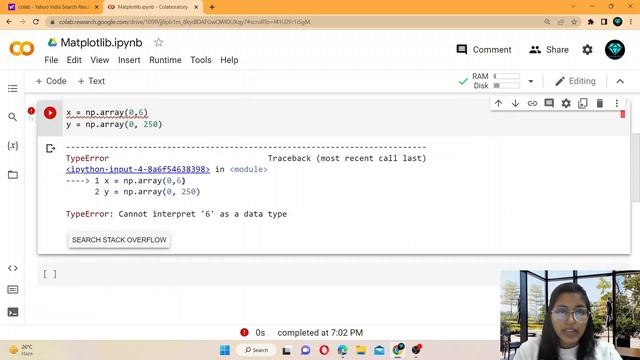This screenshot has width=640, height=360.
Task: Click the Disk usage bar
Action: click(506, 86)
